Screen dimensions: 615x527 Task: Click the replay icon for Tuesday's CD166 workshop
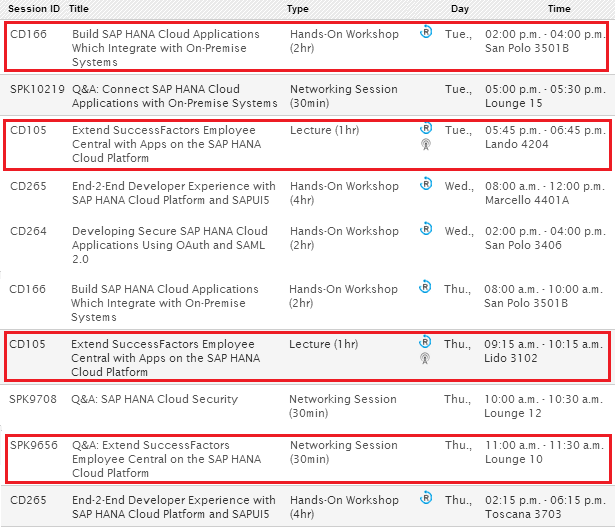(426, 32)
